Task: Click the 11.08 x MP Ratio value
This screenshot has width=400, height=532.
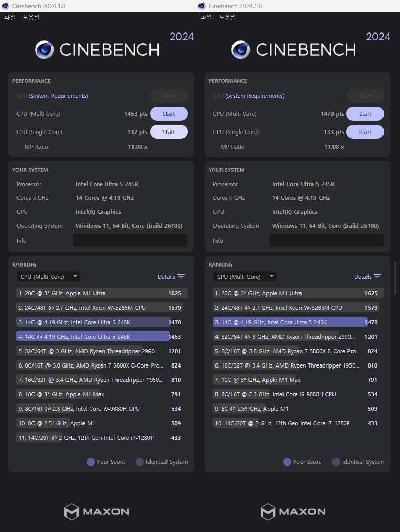Action: click(x=334, y=147)
